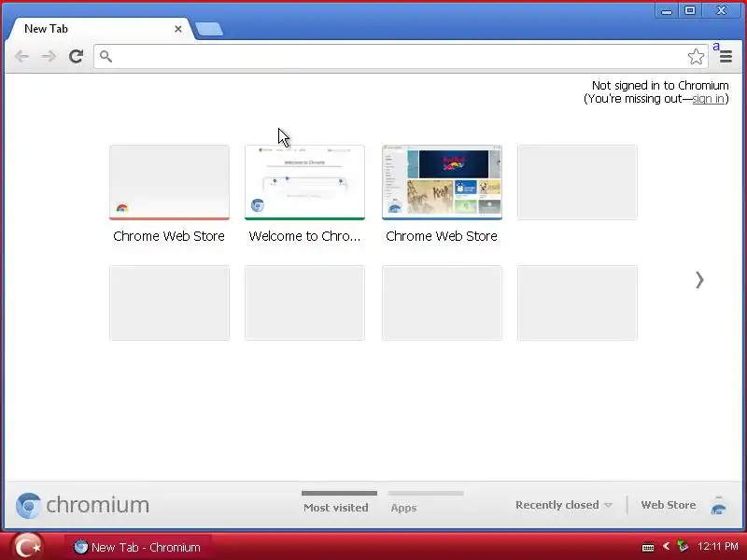Image resolution: width=747 pixels, height=560 pixels.
Task: Expand hidden tray icons arrow
Action: coord(666,546)
